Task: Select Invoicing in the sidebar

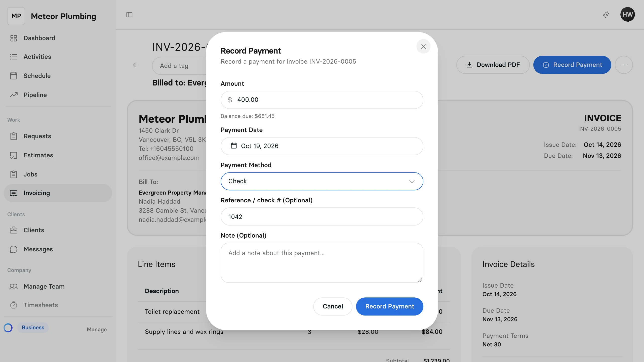Action: click(x=58, y=193)
